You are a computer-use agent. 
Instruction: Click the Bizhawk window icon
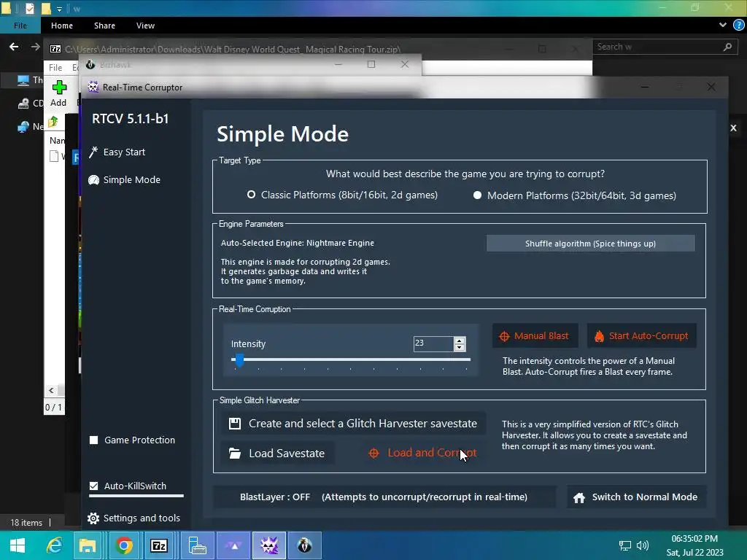coord(90,64)
